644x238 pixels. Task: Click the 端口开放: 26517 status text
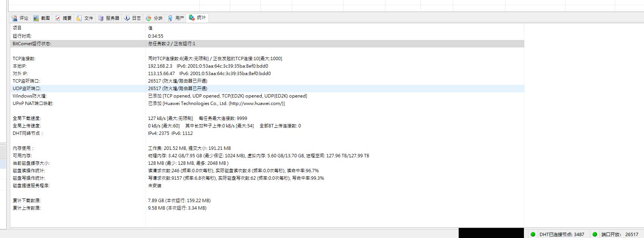click(620, 234)
